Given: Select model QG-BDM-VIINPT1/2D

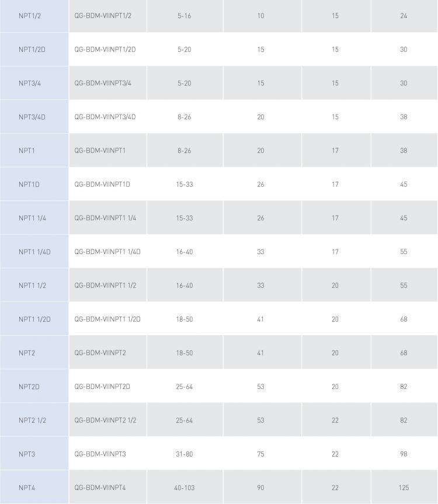Looking at the screenshot, I should click(x=105, y=50).
